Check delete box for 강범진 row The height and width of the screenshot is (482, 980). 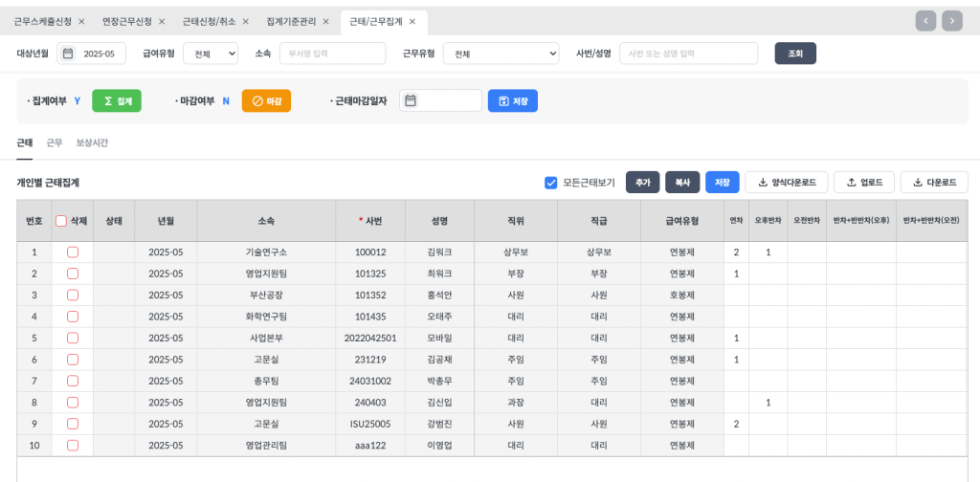[73, 424]
